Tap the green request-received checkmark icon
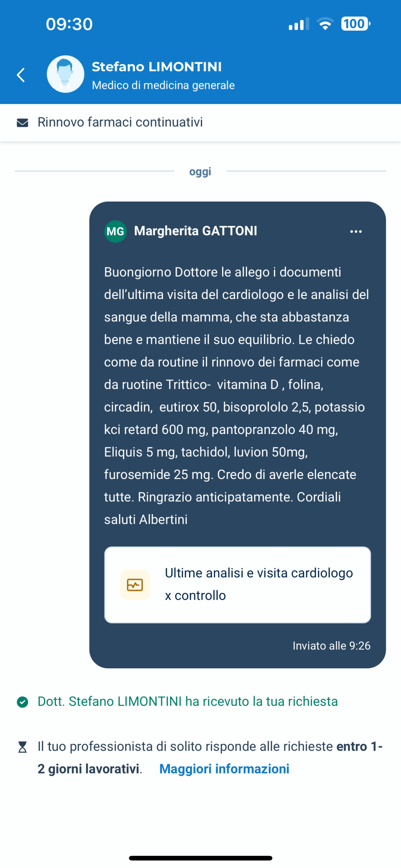Image resolution: width=401 pixels, height=868 pixels. (22, 702)
